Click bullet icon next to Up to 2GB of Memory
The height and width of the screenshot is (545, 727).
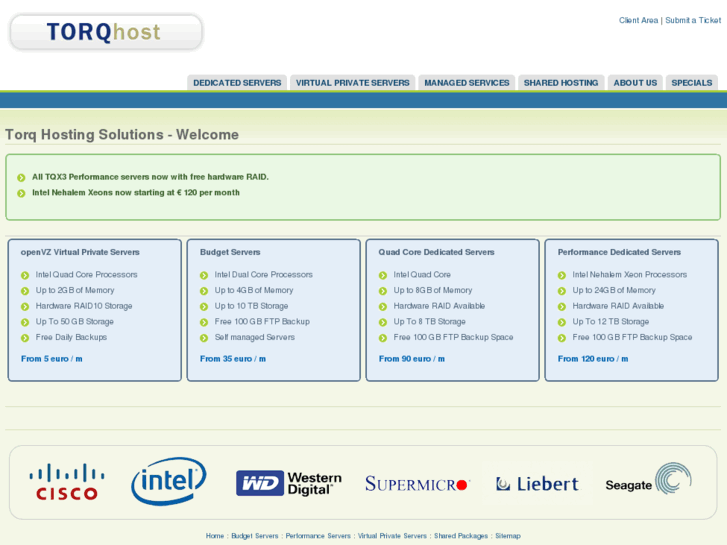[25, 291]
